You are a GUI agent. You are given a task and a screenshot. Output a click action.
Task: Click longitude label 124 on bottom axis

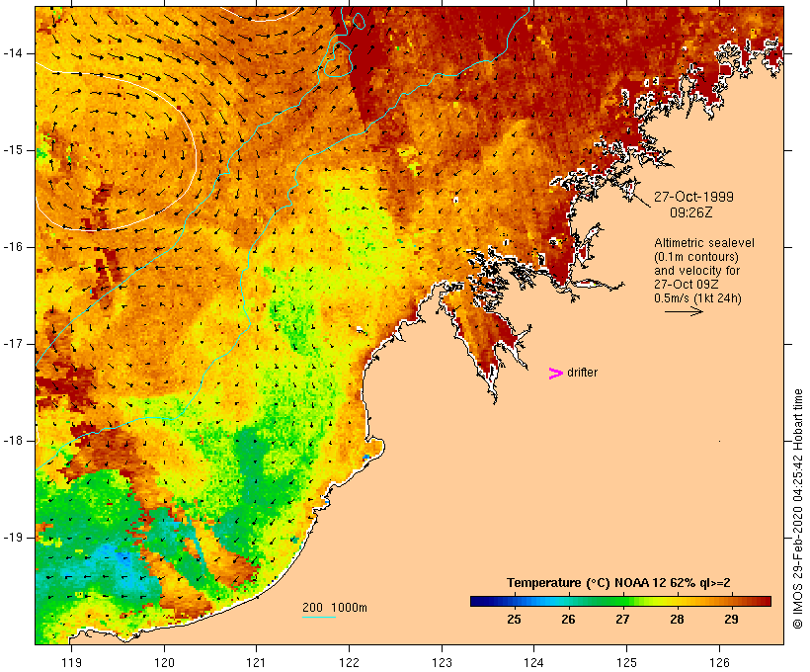click(x=533, y=662)
